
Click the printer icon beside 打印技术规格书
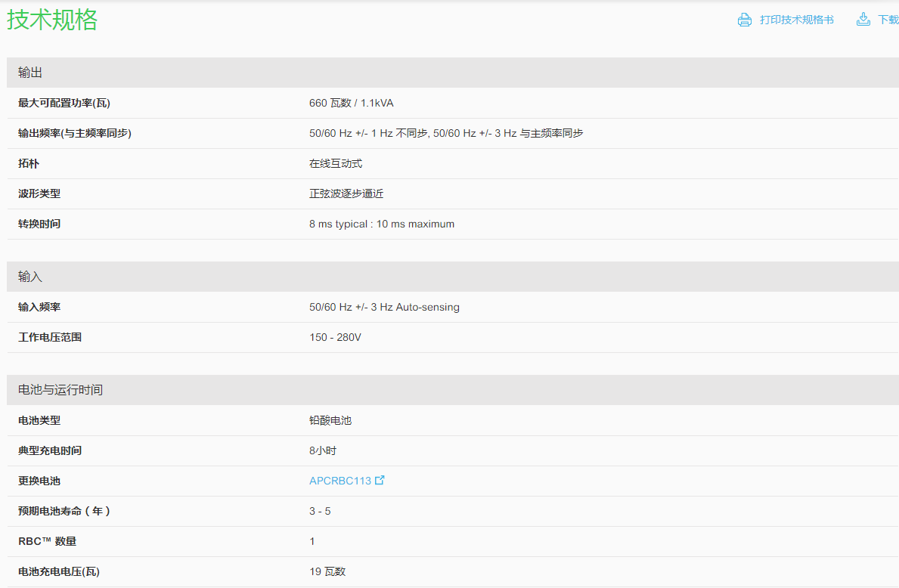coord(745,20)
